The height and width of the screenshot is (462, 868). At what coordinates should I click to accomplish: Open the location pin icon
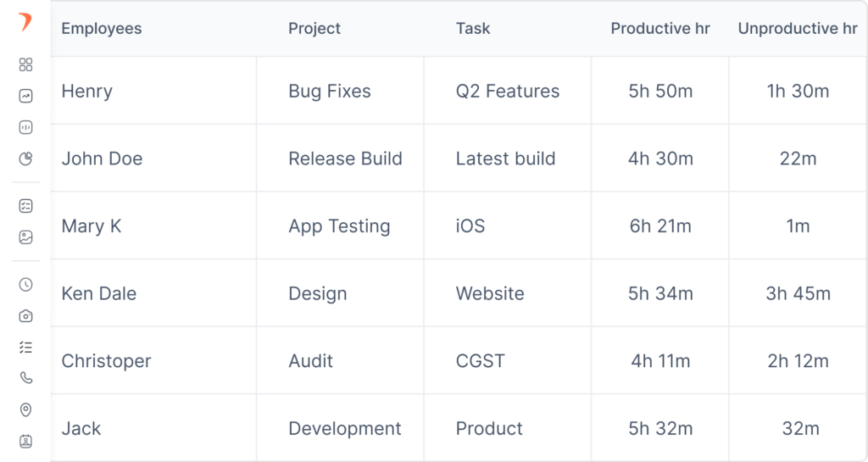[25, 409]
